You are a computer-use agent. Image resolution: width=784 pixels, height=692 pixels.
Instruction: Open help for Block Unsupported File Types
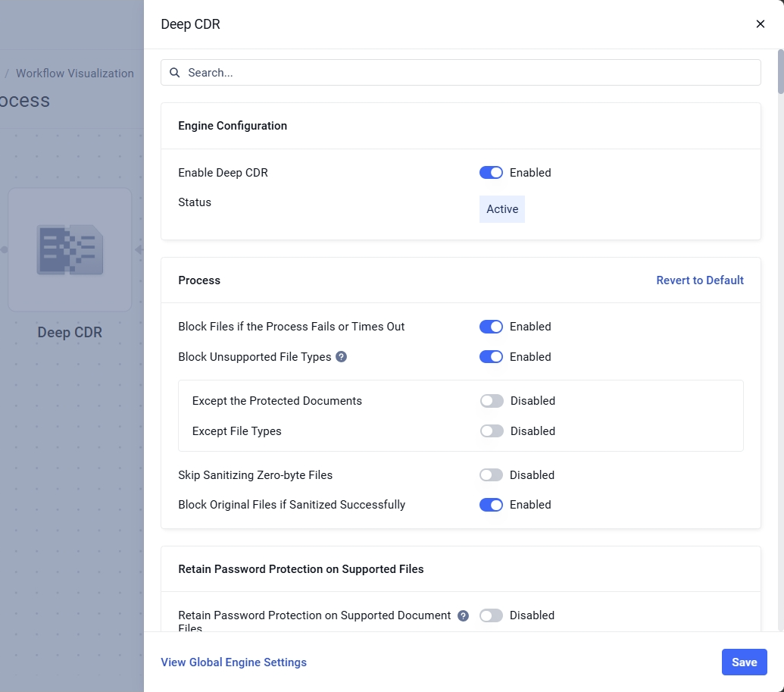[341, 357]
